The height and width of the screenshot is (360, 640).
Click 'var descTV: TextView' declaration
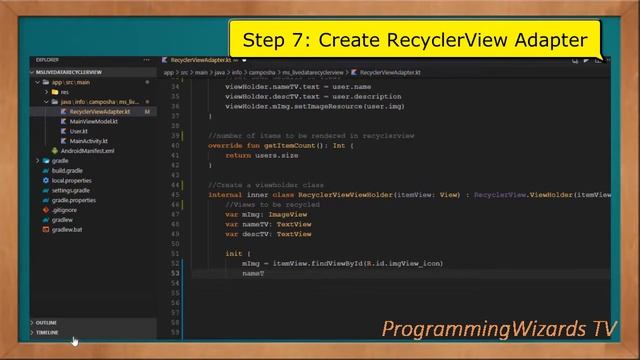tap(268, 234)
